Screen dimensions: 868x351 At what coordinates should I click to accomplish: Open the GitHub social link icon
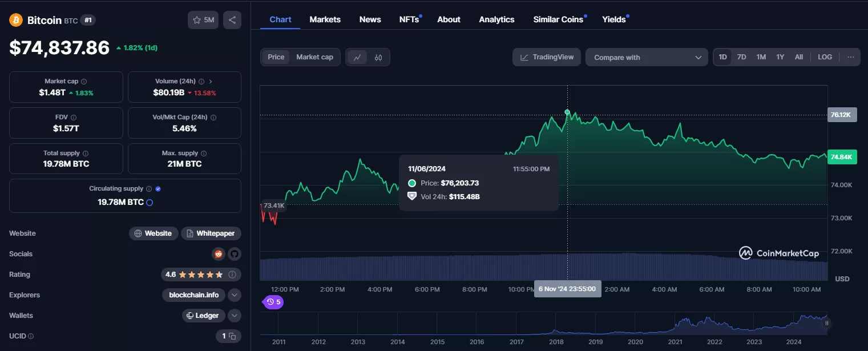234,254
